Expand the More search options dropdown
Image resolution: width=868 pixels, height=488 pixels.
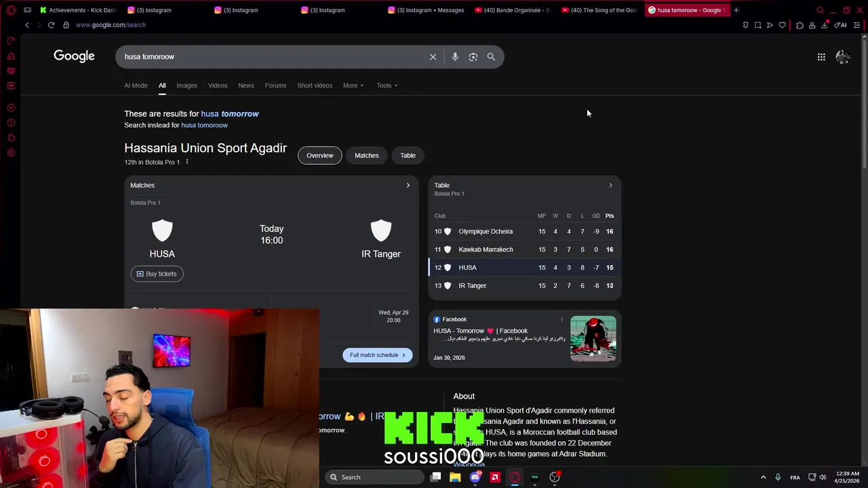[x=353, y=85]
